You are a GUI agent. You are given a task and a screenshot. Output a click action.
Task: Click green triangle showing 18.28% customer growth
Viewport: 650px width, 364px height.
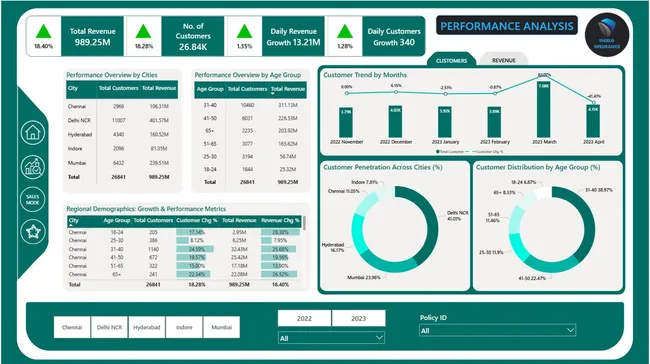click(x=143, y=32)
